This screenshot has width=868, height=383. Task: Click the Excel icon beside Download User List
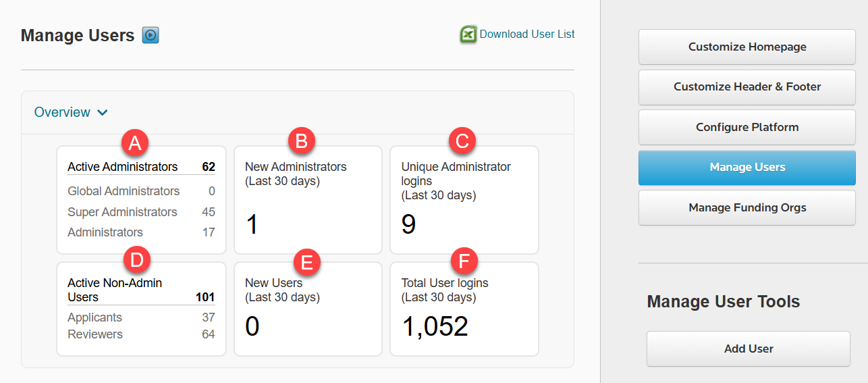tap(468, 34)
